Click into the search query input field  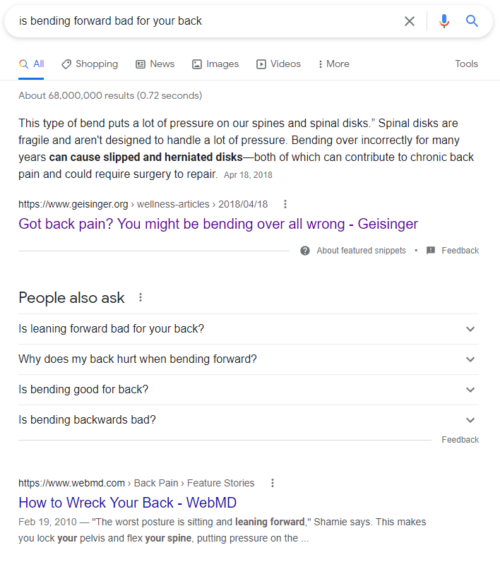(208, 21)
